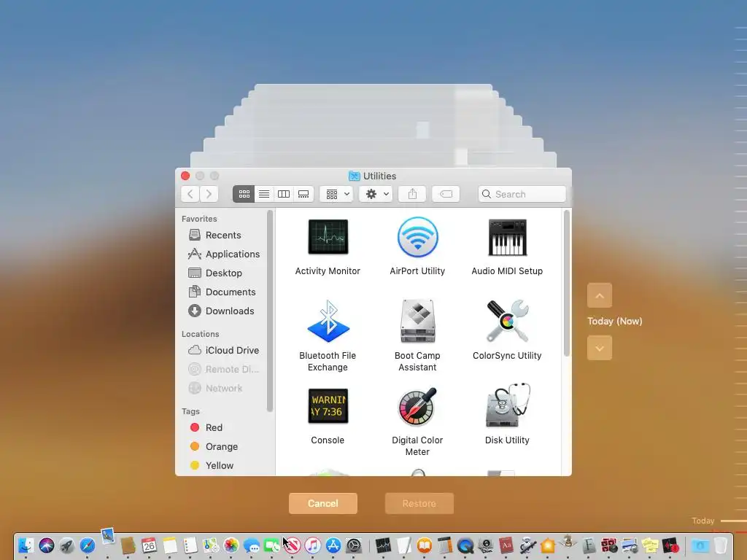Open Activity Monitor in Utilities folder
The width and height of the screenshot is (747, 560).
[328, 237]
